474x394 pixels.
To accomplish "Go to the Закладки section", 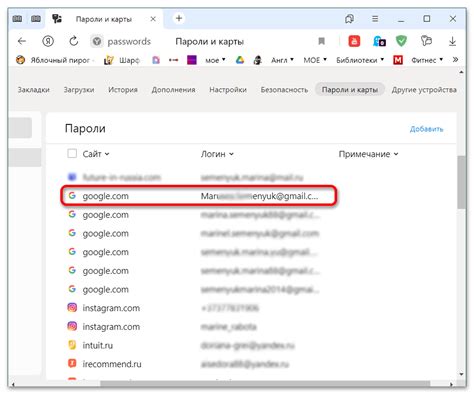I will click(34, 90).
